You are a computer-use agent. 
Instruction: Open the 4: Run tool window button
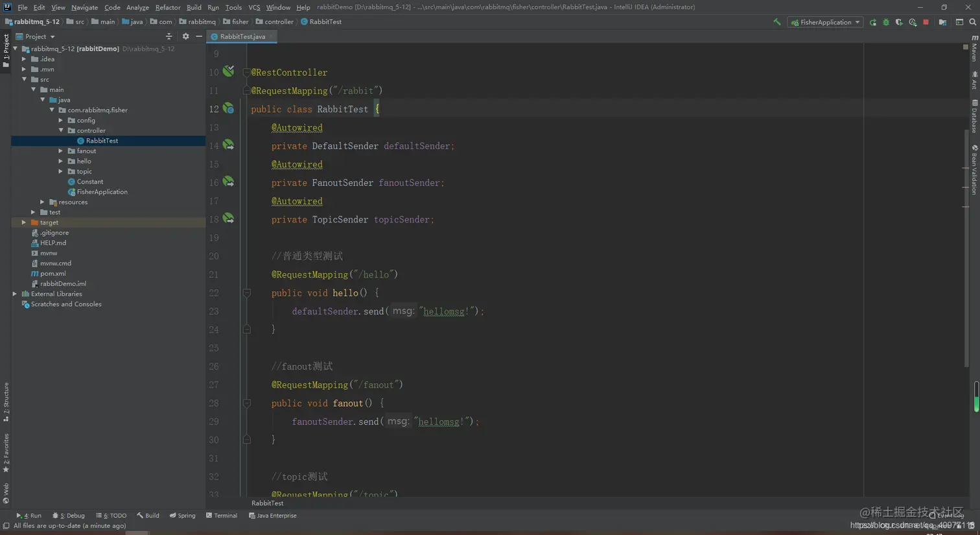[x=29, y=516]
